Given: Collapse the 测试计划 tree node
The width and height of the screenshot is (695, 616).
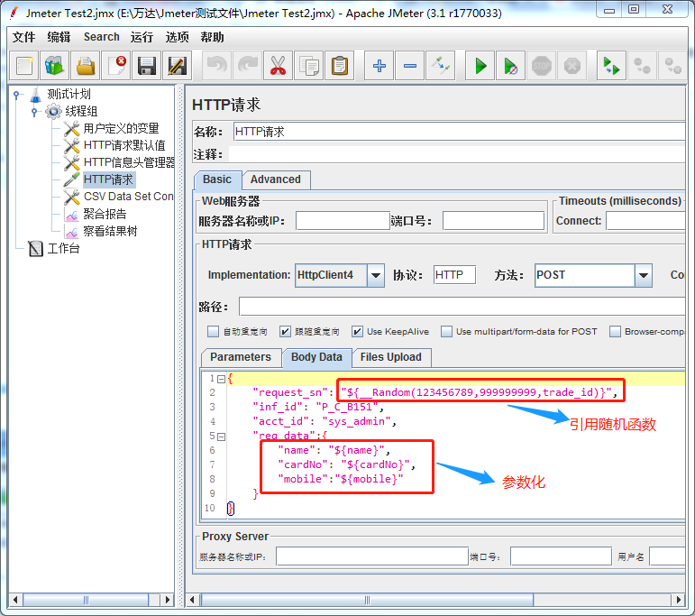Looking at the screenshot, I should pyautogui.click(x=16, y=95).
